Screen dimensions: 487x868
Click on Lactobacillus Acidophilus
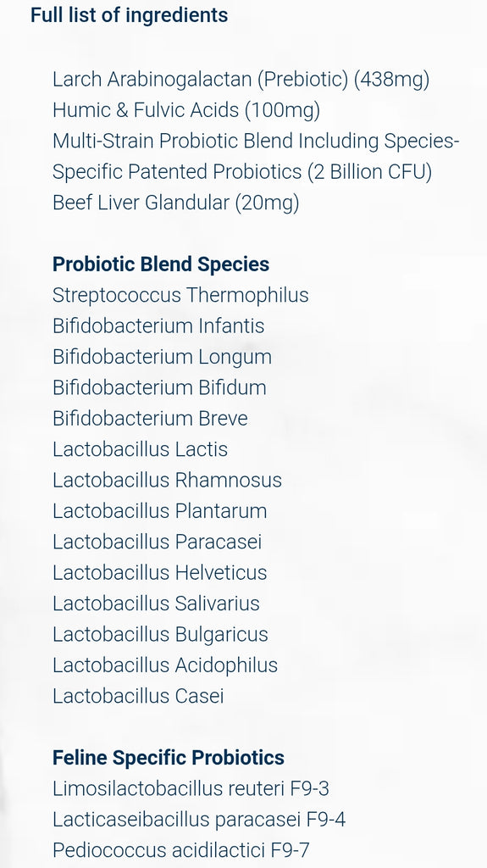pyautogui.click(x=165, y=665)
